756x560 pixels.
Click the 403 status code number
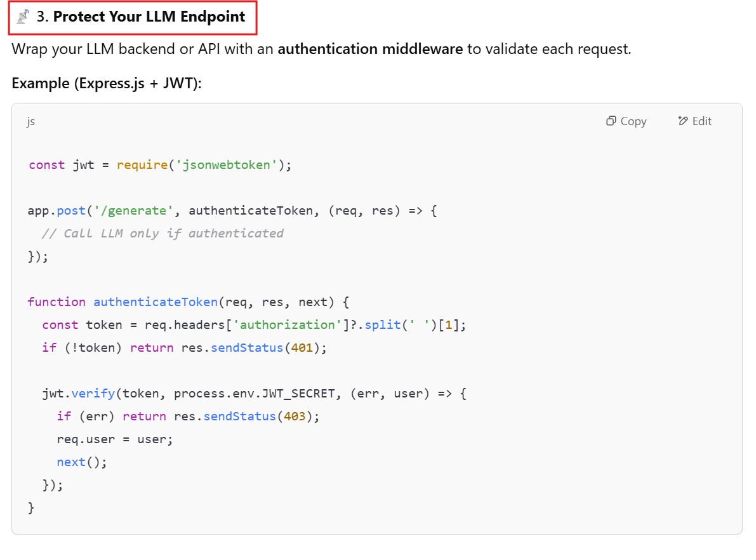294,417
